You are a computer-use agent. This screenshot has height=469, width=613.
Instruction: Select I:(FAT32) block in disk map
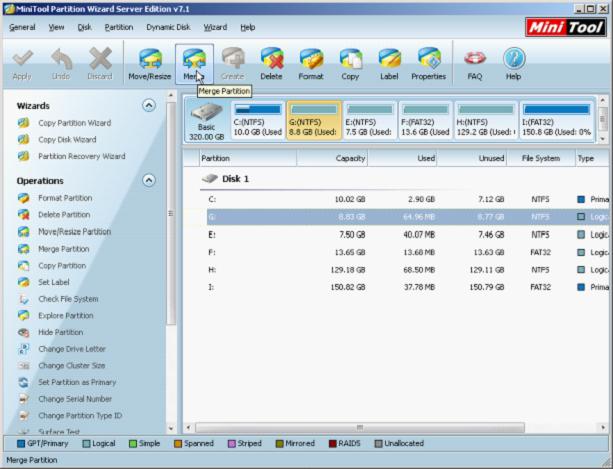point(557,120)
